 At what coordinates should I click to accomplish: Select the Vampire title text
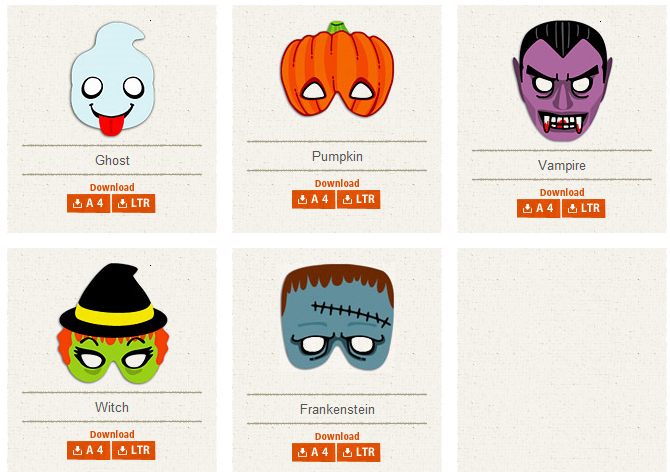[562, 166]
